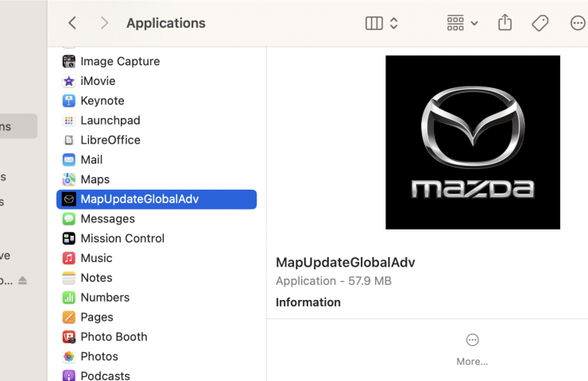Click the Mazda logo preview thumbnail

coord(472,142)
